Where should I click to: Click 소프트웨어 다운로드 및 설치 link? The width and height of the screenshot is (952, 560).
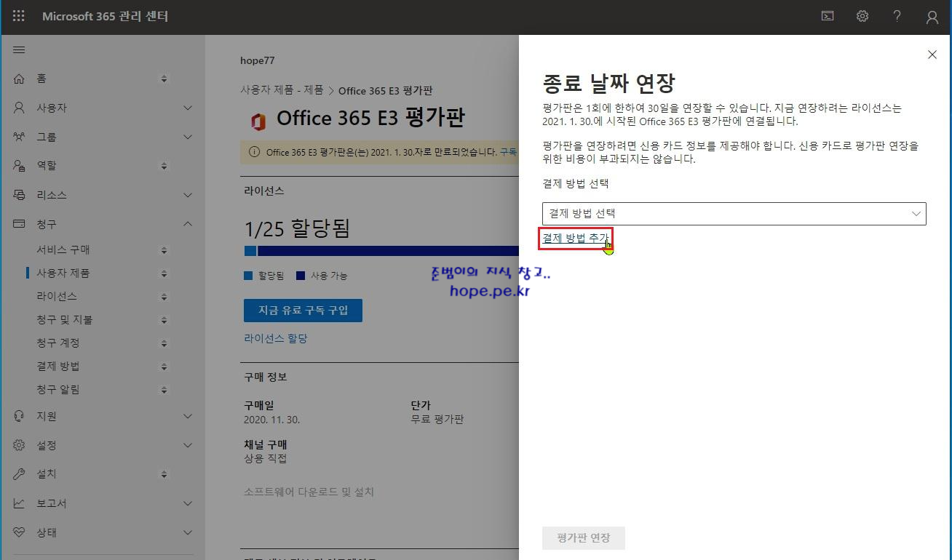point(309,492)
